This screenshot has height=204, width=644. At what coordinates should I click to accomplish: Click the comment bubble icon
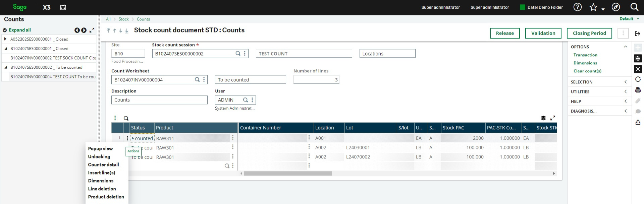pos(638,111)
